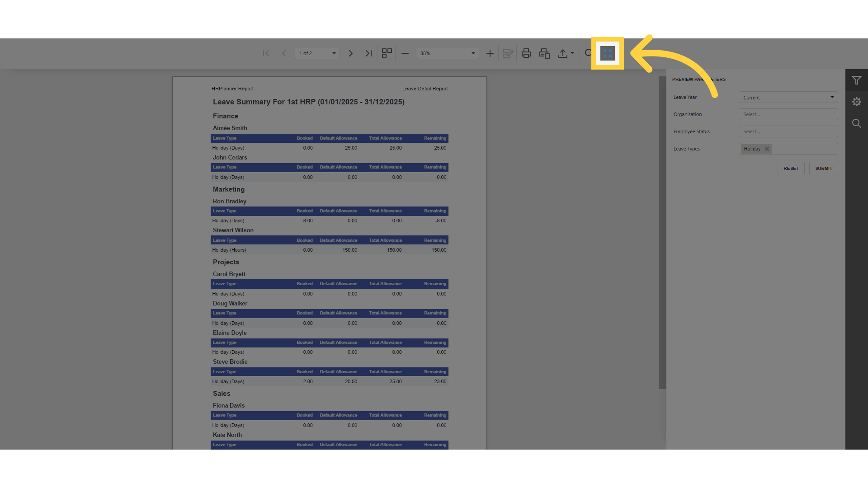Select the Stewart Wilson employee name
This screenshot has width=868, height=488.
click(x=233, y=230)
